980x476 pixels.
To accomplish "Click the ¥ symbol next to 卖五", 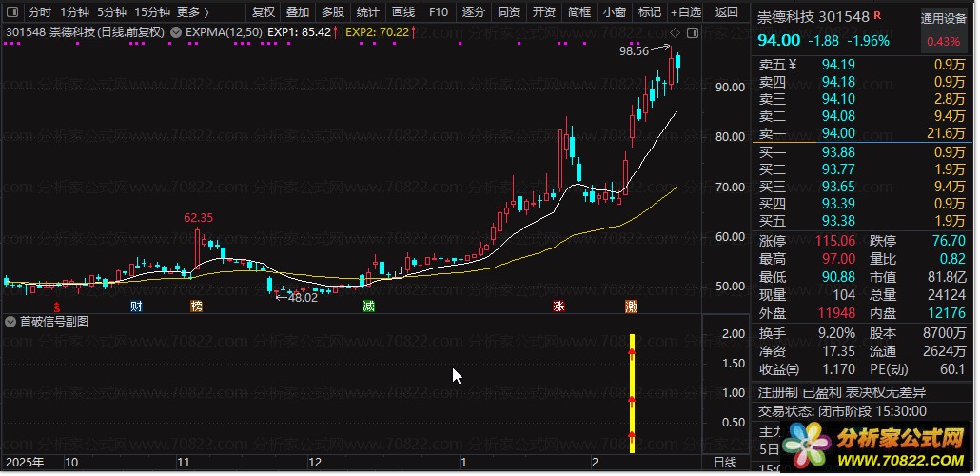I will 794,64.
